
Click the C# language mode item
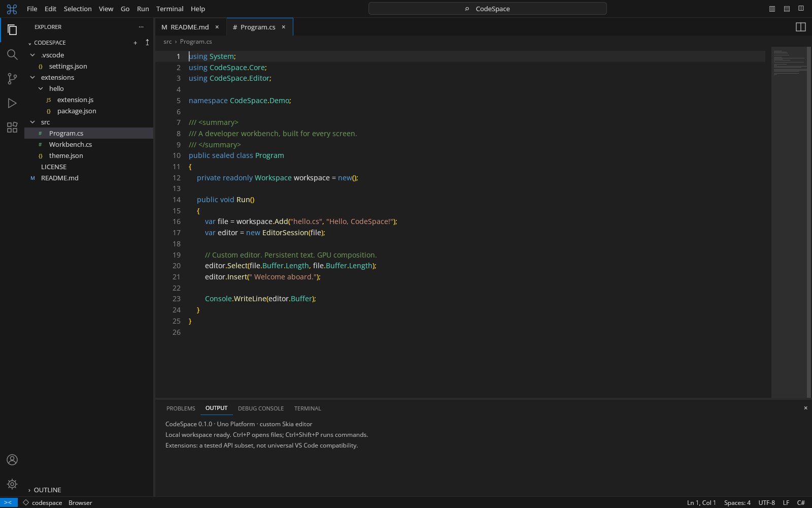click(x=801, y=502)
